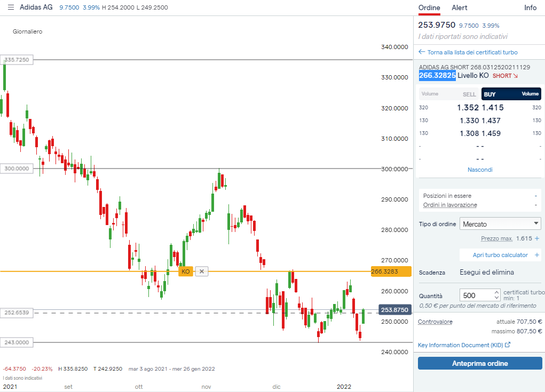545x392 pixels.
Task: Click the orange 266.3283 price level marker
Action: 391,271
